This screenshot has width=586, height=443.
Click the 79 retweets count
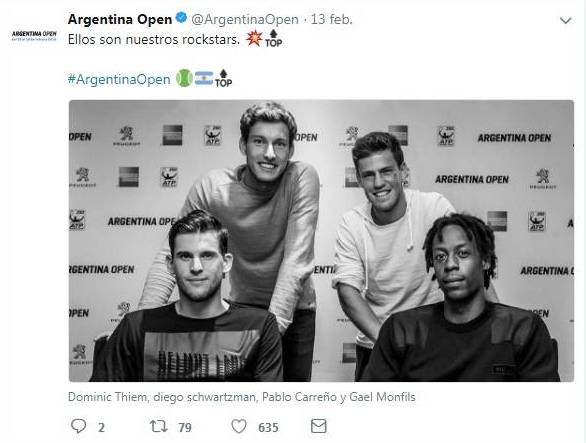coord(185,427)
